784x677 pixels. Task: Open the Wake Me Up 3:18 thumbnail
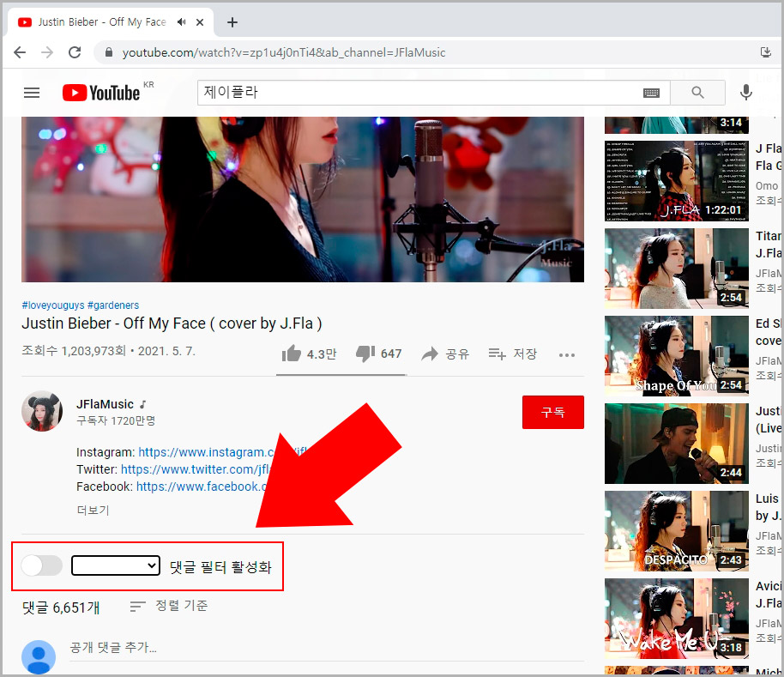click(x=677, y=619)
